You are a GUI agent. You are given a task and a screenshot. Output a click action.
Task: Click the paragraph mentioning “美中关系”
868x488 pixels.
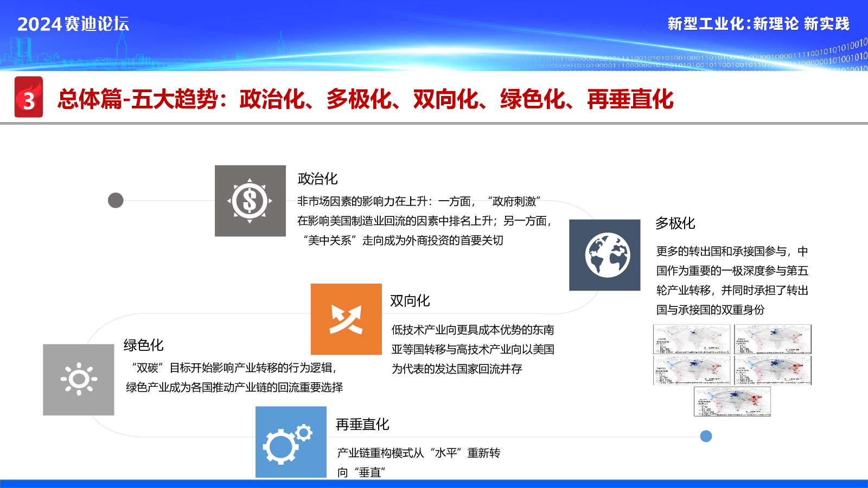pyautogui.click(x=424, y=221)
